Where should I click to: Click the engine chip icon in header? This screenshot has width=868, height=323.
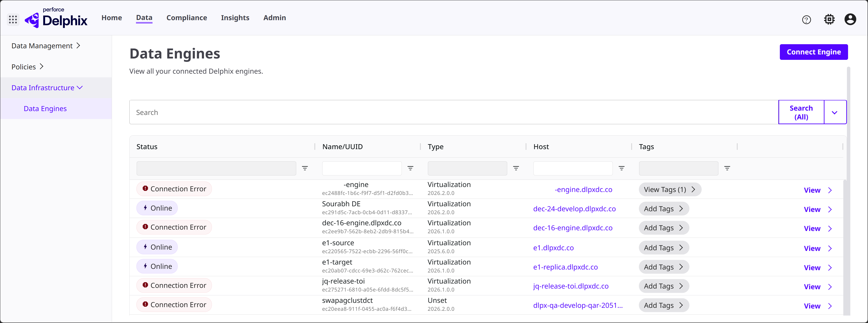coord(829,19)
